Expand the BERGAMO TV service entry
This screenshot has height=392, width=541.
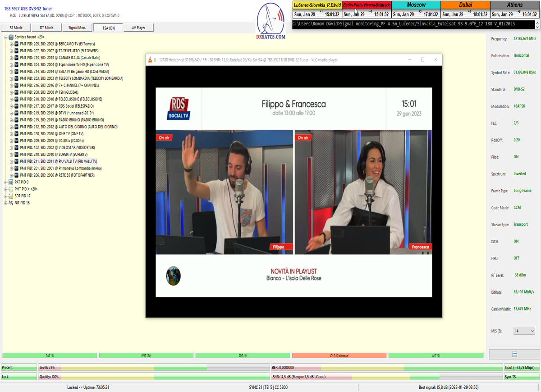coord(11,44)
